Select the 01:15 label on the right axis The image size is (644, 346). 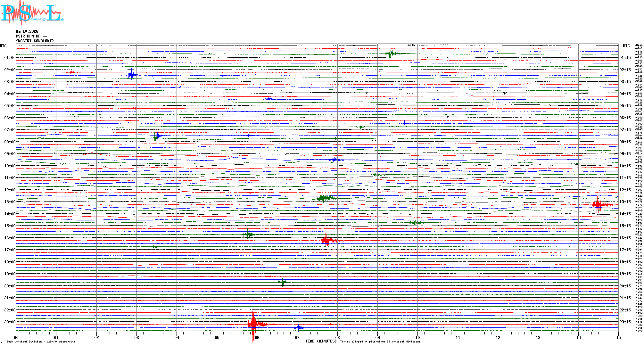point(625,58)
